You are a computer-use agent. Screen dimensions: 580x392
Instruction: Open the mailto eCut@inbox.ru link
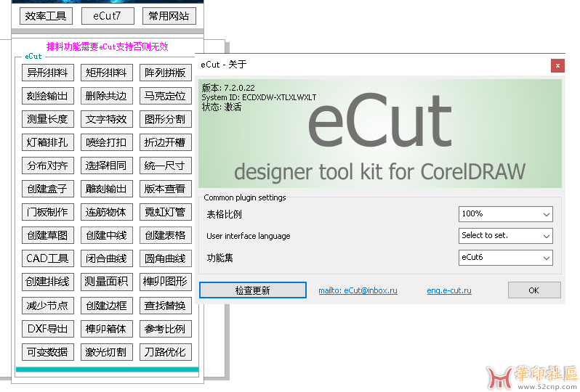358,290
